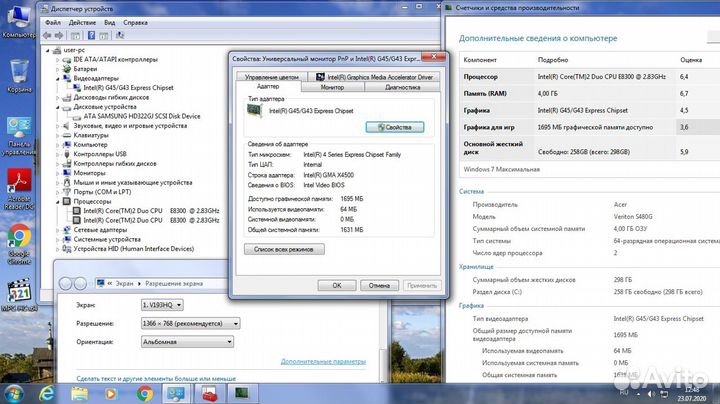
Task: Click the scan for hardware changes toolbar icon
Action: 120,35
